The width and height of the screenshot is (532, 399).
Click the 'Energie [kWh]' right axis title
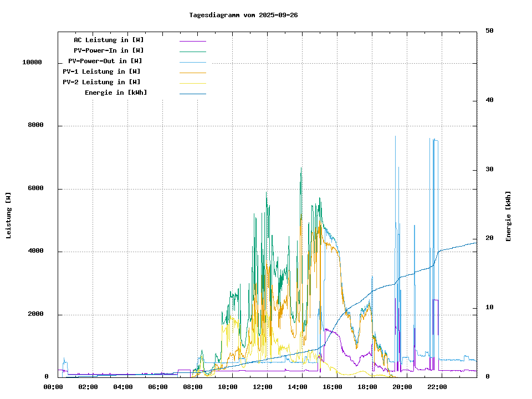click(x=508, y=216)
